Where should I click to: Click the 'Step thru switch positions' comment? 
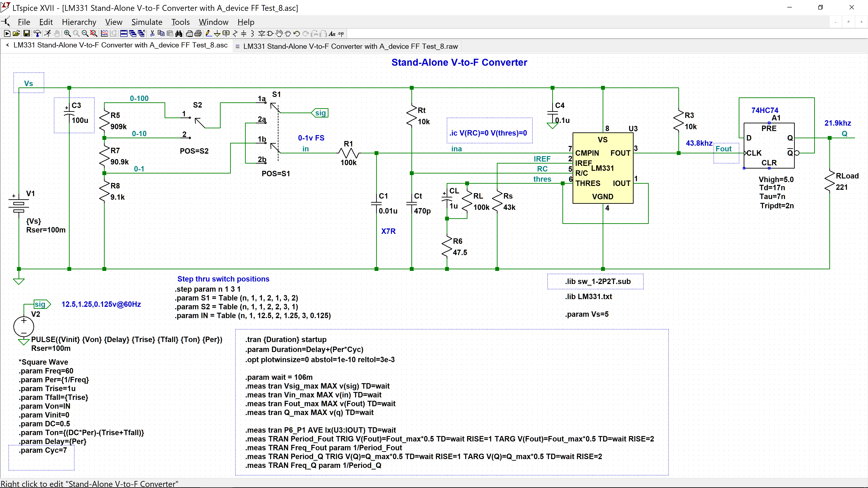[x=223, y=279]
